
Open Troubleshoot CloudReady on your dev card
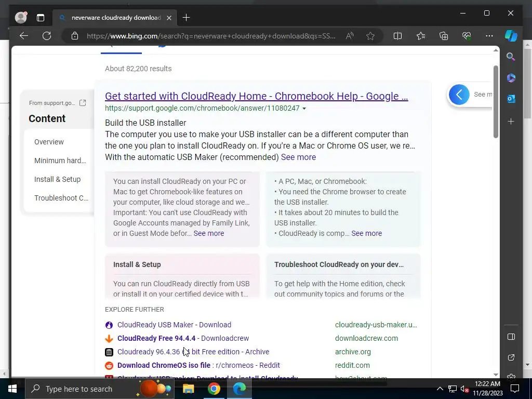[x=343, y=276]
